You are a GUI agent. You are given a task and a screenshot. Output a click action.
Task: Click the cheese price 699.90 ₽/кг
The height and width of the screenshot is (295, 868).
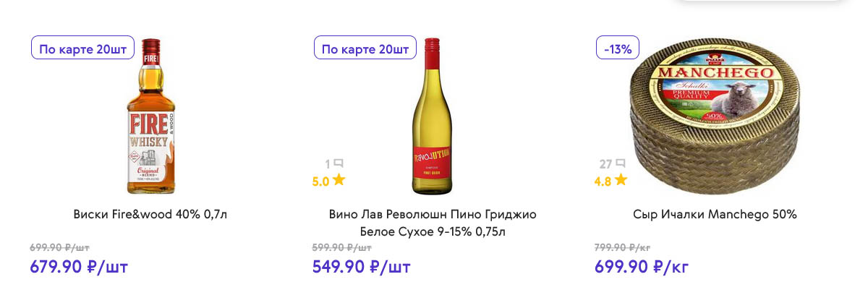coord(642,267)
